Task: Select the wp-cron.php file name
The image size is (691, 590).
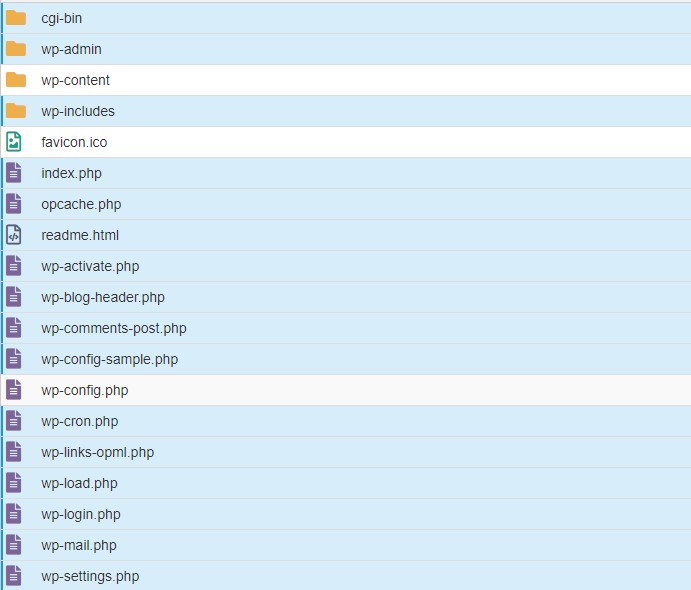Action: coord(80,421)
